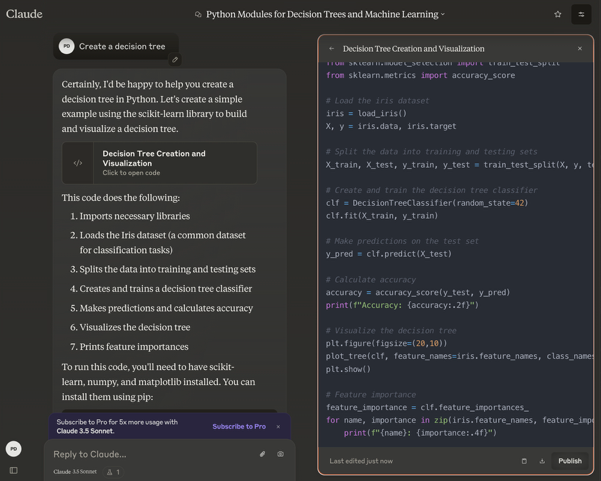Image resolution: width=601 pixels, height=481 pixels.
Task: Go back using the artifact panel arrow
Action: coord(332,49)
